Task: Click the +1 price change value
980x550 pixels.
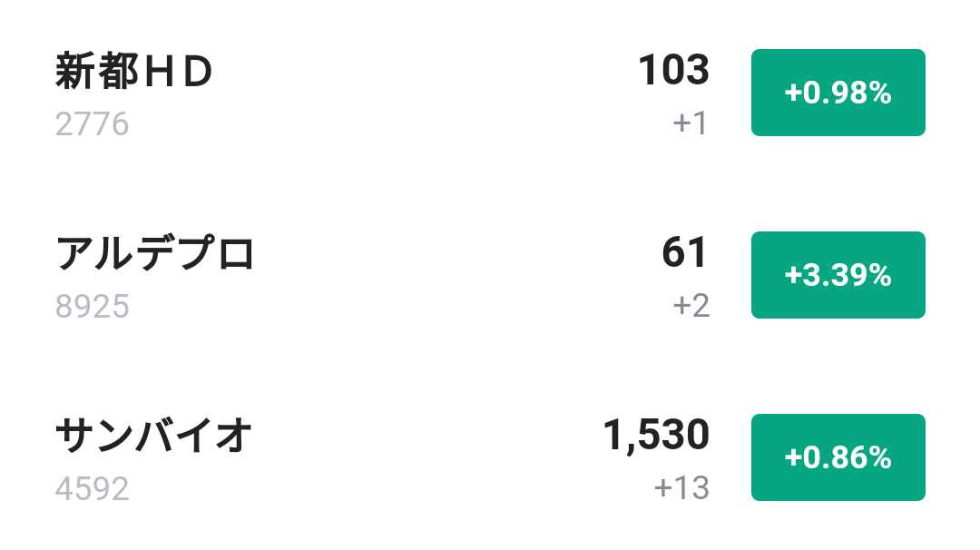Action: pos(690,123)
